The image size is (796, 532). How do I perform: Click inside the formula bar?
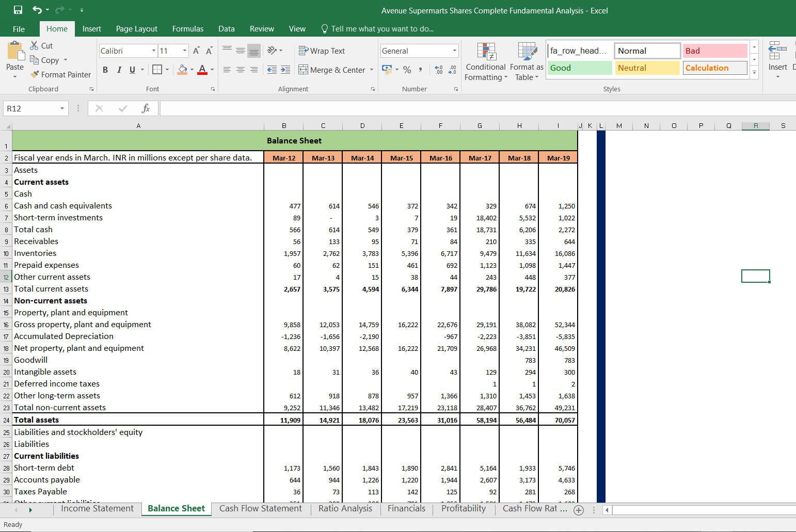coord(477,108)
